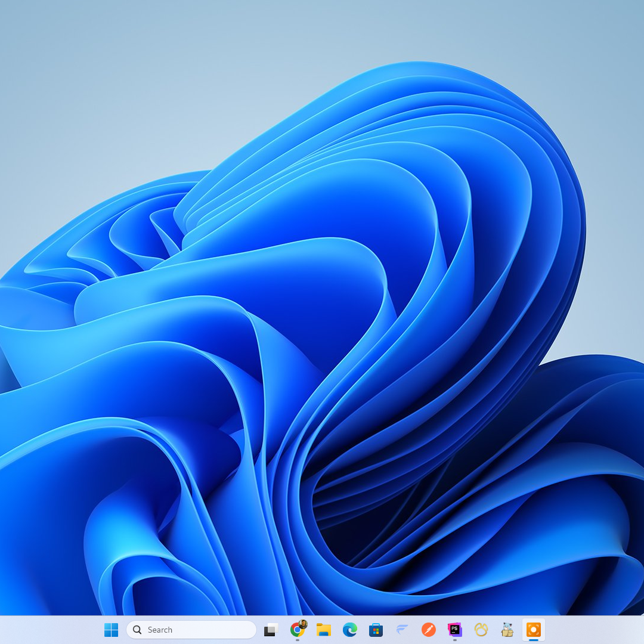
Task: Launch Postman from the taskbar
Action: pyautogui.click(x=429, y=630)
